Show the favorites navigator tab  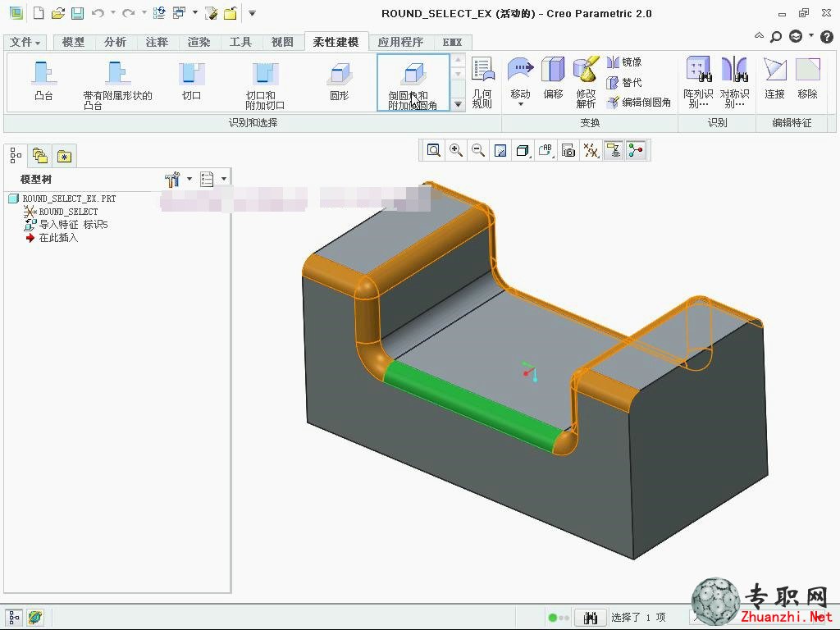(x=64, y=156)
